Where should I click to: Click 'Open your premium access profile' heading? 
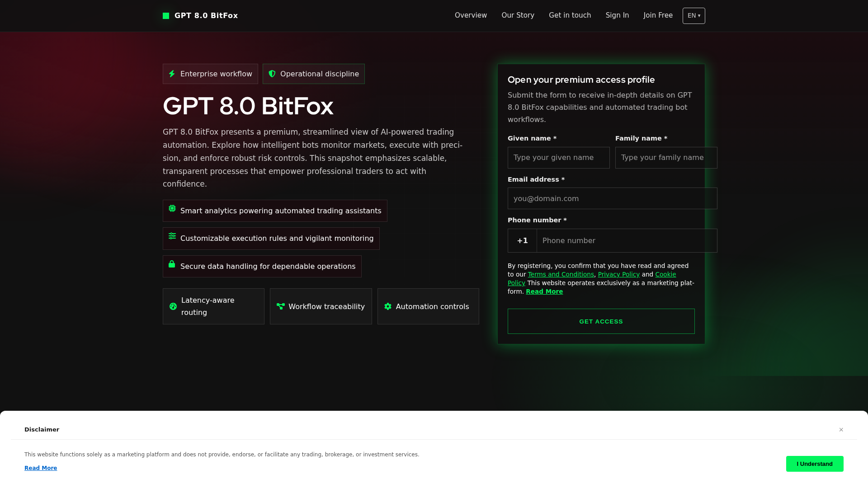click(x=581, y=80)
